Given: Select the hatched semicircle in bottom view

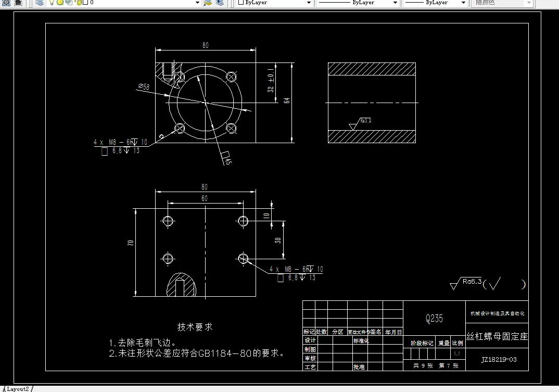Looking at the screenshot, I should point(182,285).
